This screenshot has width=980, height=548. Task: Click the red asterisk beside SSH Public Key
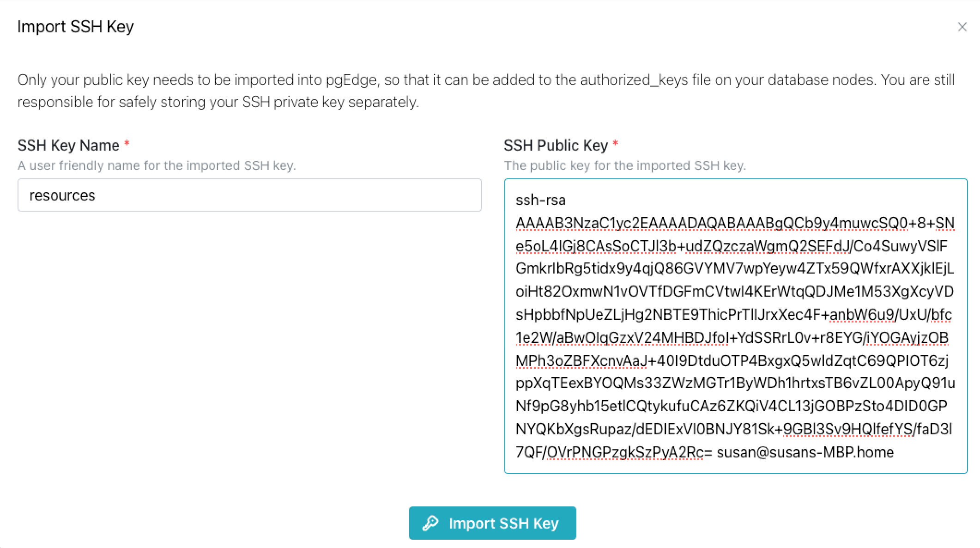coord(616,143)
